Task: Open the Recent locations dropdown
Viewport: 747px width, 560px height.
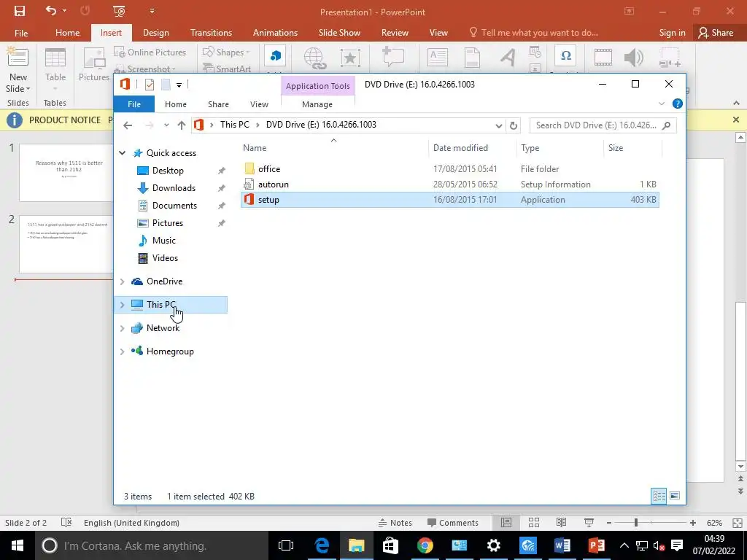Action: [166, 125]
